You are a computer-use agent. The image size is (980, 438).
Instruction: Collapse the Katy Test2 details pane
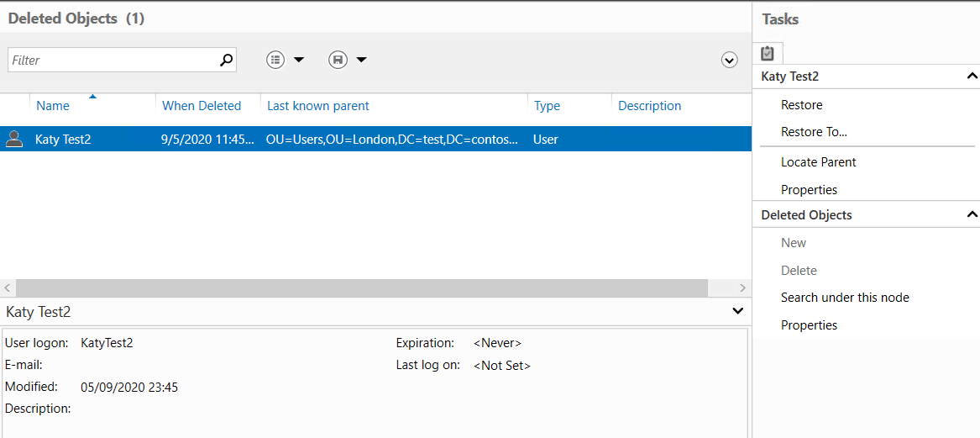pos(737,311)
